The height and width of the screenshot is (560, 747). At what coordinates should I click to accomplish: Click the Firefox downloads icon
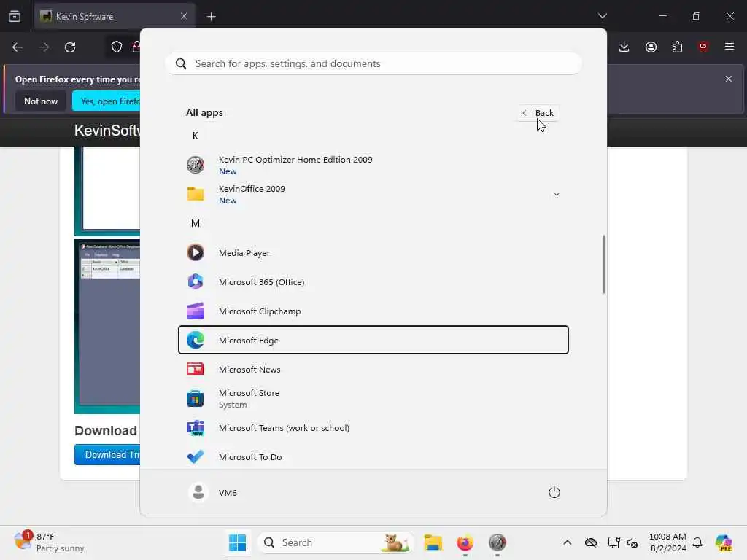click(624, 47)
